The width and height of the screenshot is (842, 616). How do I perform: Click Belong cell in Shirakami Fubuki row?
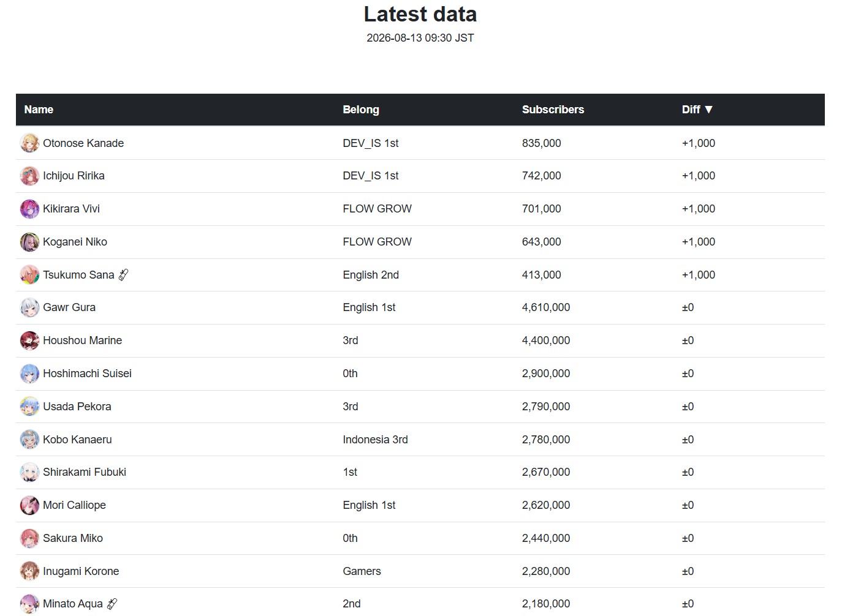click(350, 472)
